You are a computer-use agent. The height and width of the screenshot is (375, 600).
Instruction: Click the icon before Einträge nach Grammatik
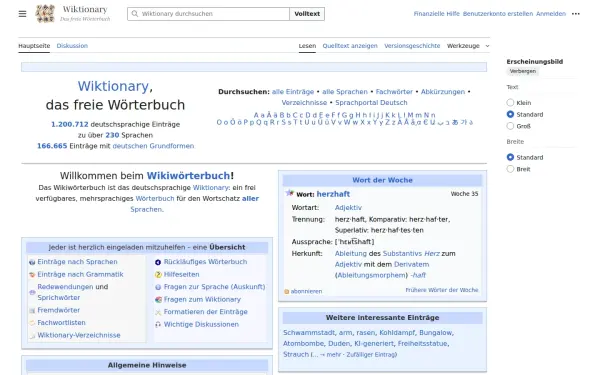(x=32, y=275)
